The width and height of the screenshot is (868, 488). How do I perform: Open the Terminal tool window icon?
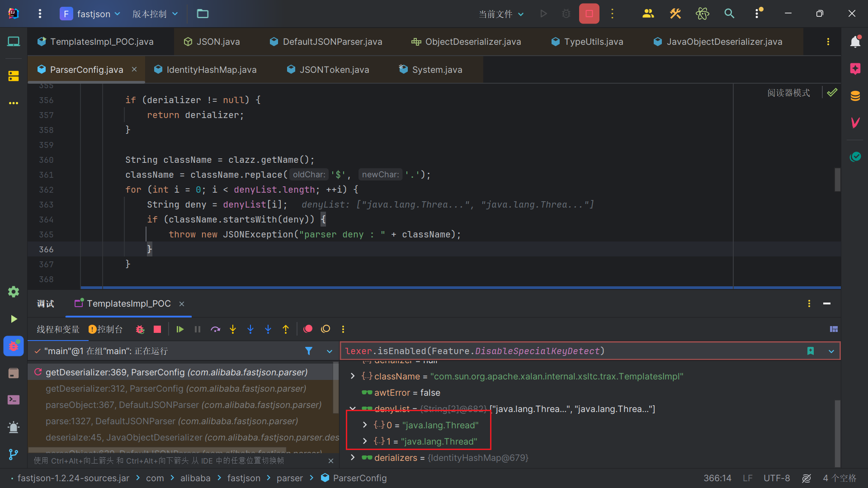[x=14, y=400]
